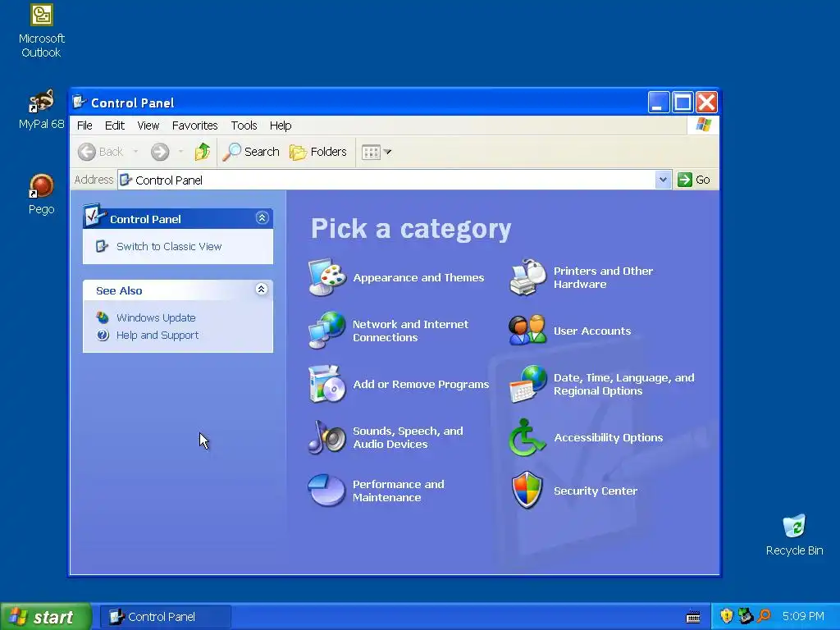This screenshot has height=630, width=840.
Task: Open the Favorites menu
Action: pyautogui.click(x=194, y=126)
